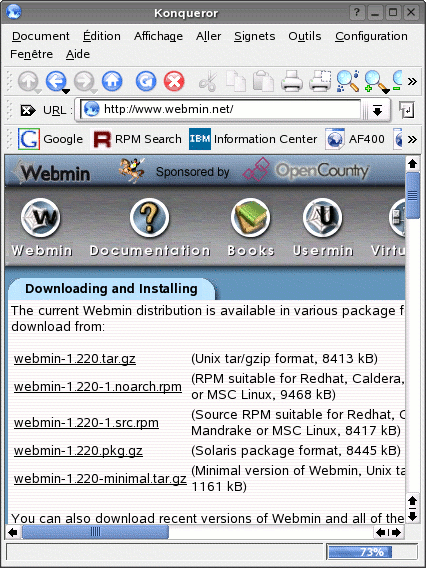Download webmin-1.220.pkg.gz link

pyautogui.click(x=78, y=451)
